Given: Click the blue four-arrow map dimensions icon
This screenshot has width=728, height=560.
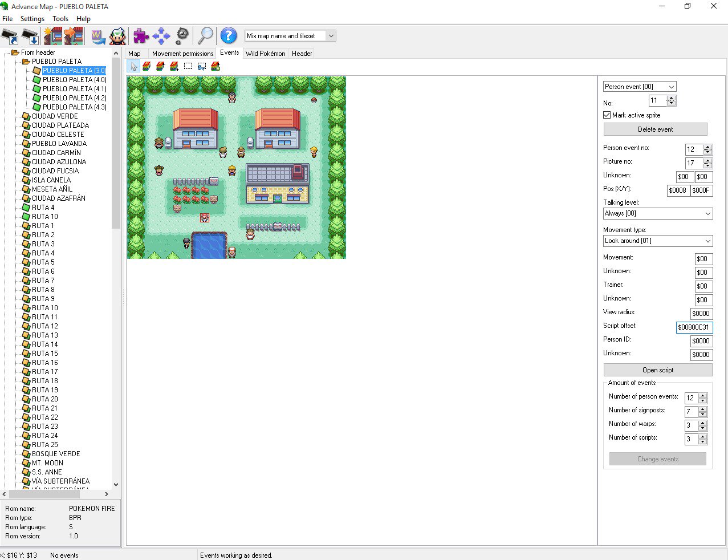Looking at the screenshot, I should point(161,36).
